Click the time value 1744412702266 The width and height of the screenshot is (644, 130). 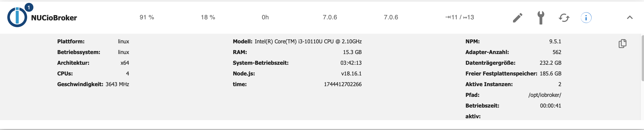tap(343, 84)
